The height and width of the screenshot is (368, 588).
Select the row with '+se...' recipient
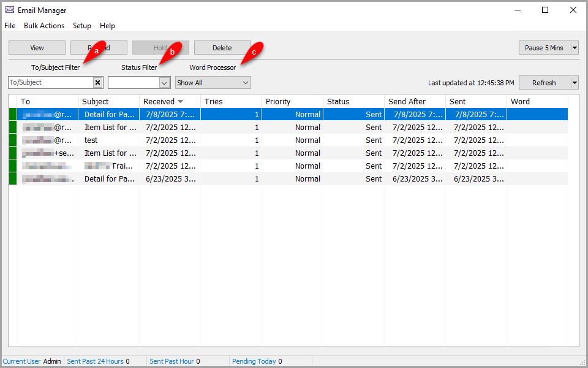coord(288,153)
